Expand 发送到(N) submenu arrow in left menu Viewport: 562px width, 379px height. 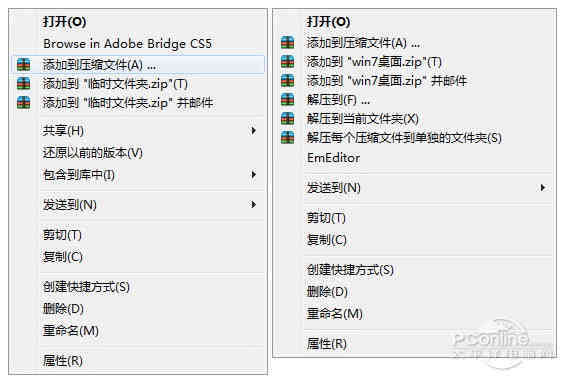[253, 204]
